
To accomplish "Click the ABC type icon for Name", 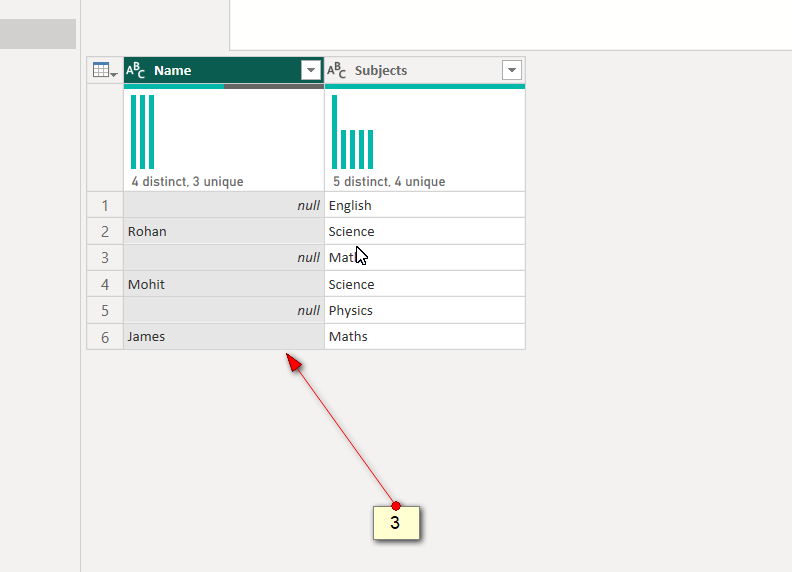I will 135,70.
